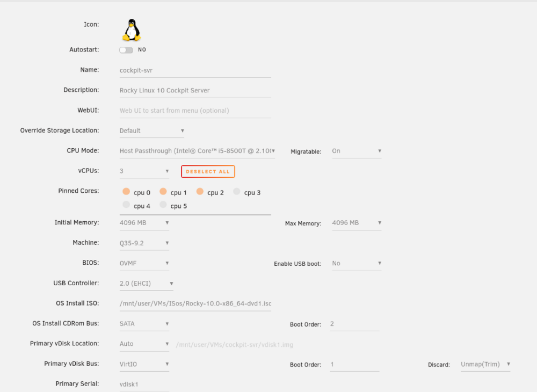Open the Migratable dropdown
The height and width of the screenshot is (392, 537).
click(357, 151)
